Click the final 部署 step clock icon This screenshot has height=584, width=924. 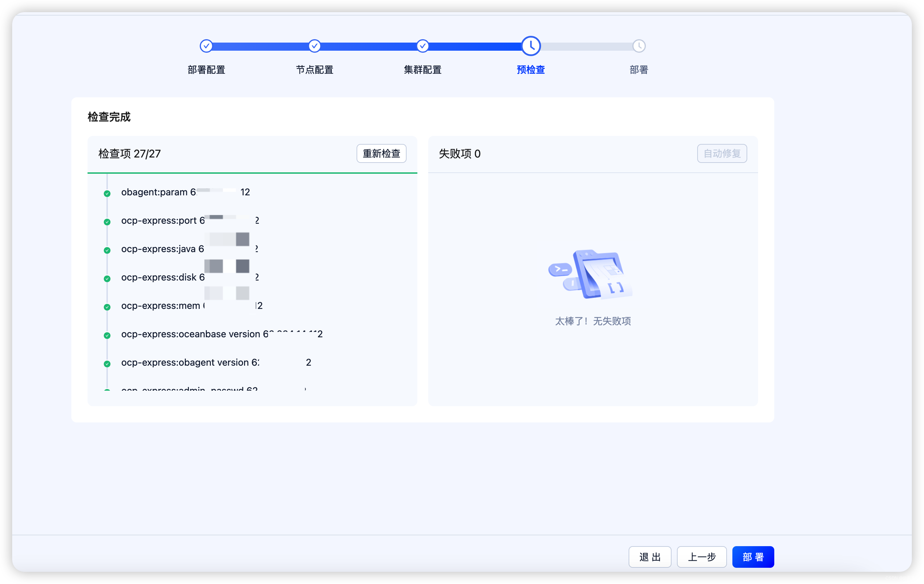[x=639, y=46]
